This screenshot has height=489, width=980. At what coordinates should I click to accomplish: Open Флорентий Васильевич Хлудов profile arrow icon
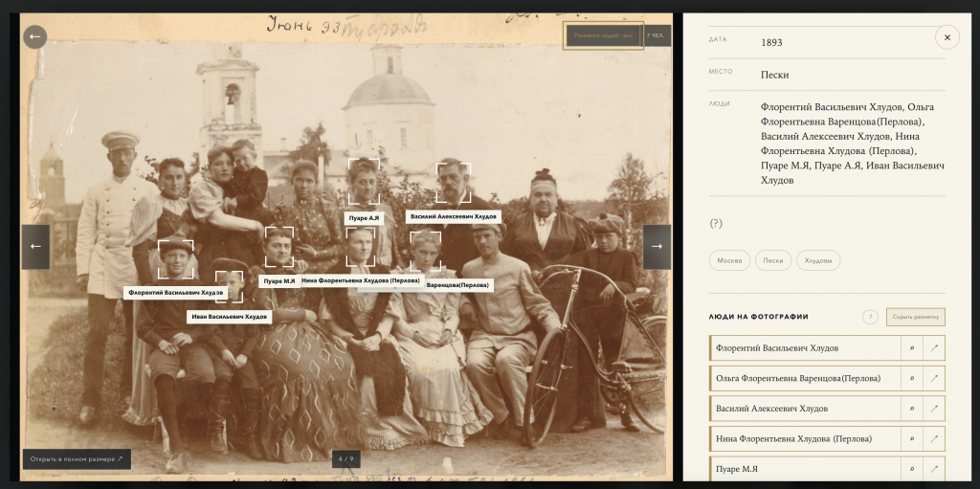click(x=934, y=348)
